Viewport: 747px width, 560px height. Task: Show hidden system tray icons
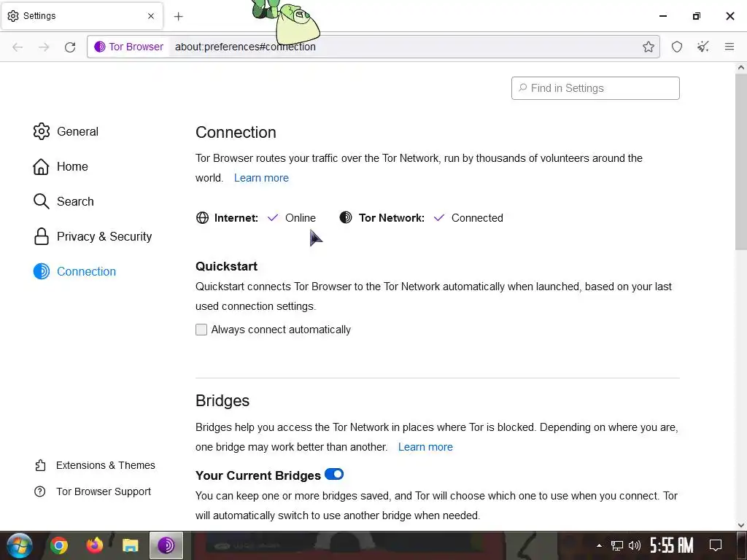click(600, 545)
